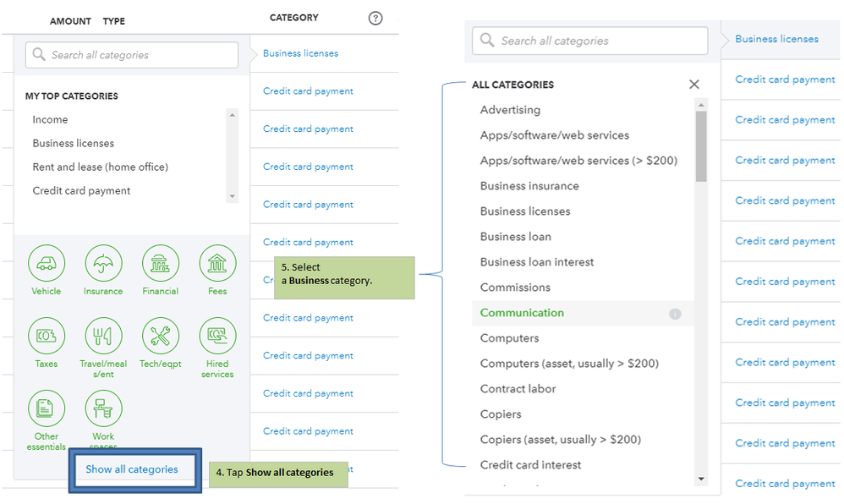Choose the Taxes category icon
The image size is (844, 504).
47,336
